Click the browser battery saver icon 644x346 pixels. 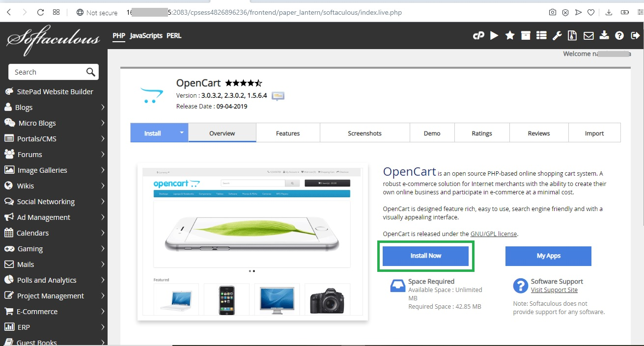(x=624, y=12)
